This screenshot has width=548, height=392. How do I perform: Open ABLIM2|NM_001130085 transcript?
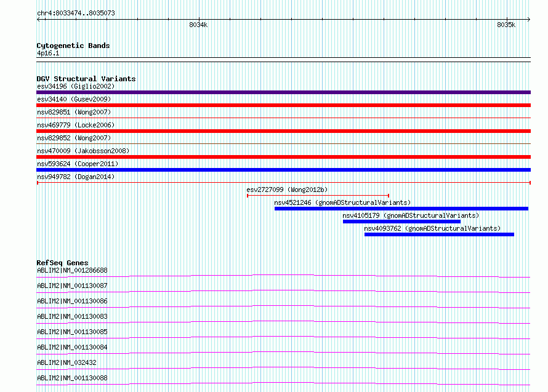pos(72,332)
